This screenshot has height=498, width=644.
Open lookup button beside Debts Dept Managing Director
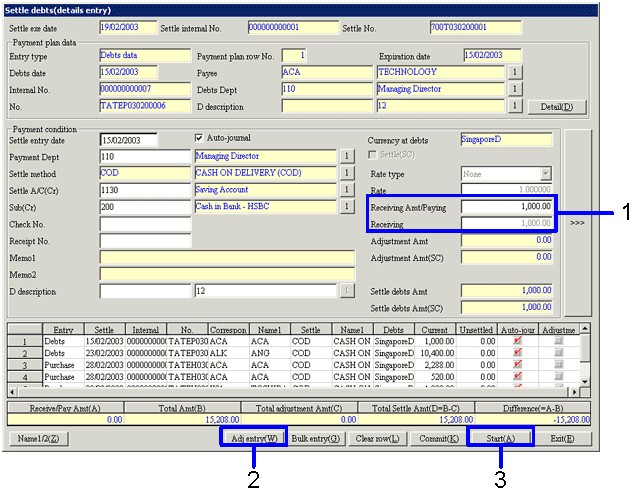pyautogui.click(x=515, y=89)
